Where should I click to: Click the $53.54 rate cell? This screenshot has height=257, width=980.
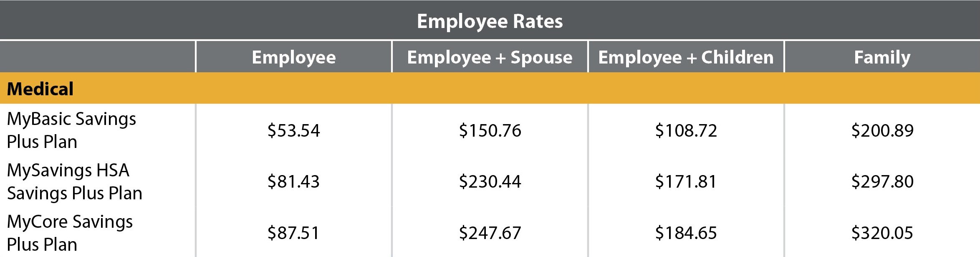293,130
